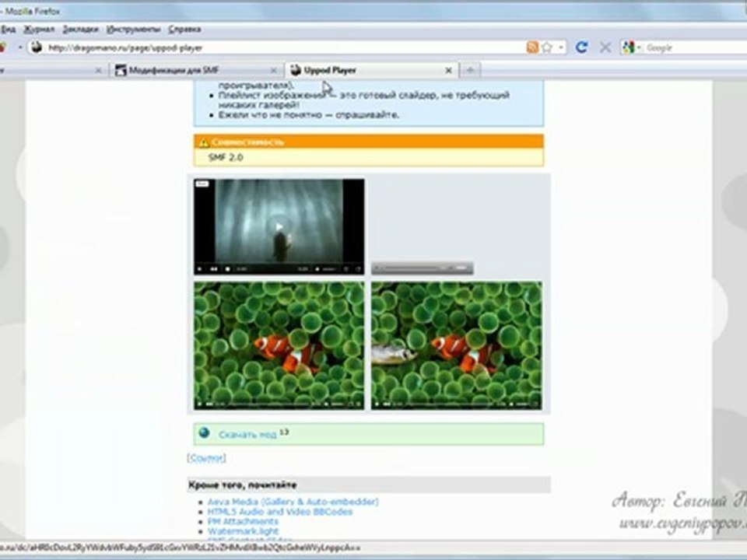Image resolution: width=747 pixels, height=560 pixels.
Task: Adjust the top video volume slider
Action: (330, 270)
